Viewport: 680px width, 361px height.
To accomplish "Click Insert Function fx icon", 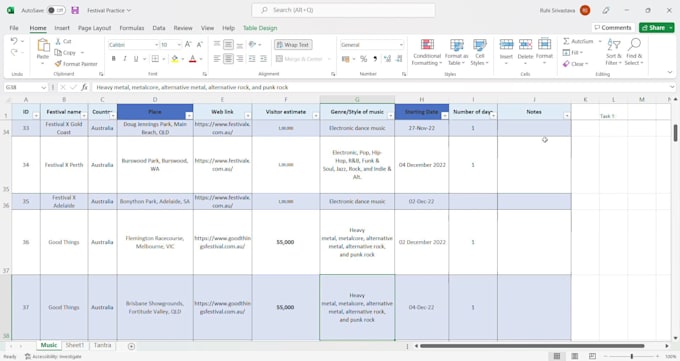I will coord(85,87).
